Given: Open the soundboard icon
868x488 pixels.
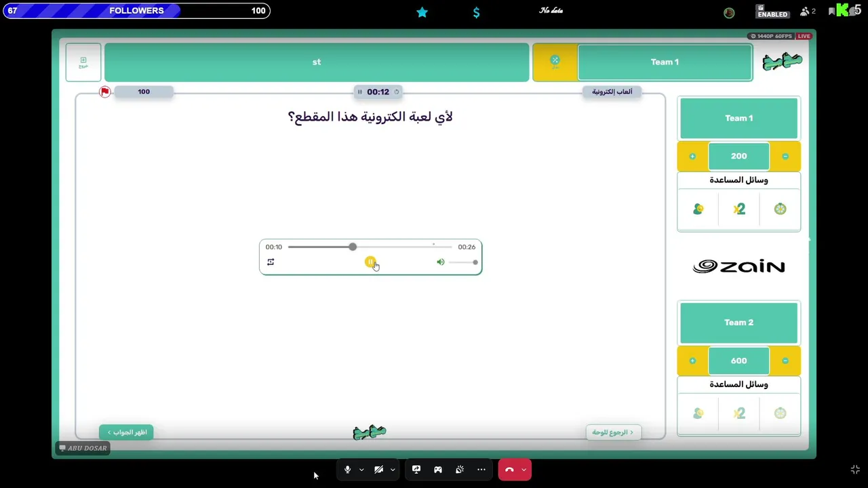Looking at the screenshot, I should click(x=460, y=470).
